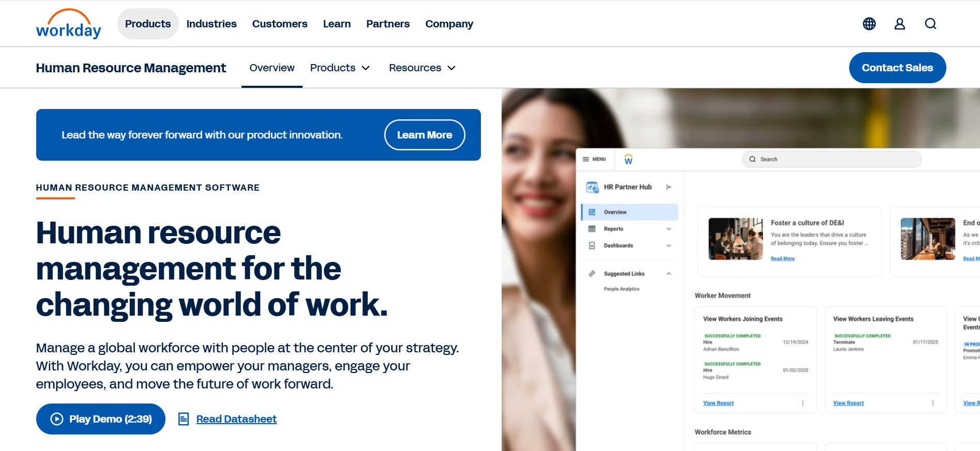980x451 pixels.
Task: Open the language globe selector
Action: tap(869, 24)
